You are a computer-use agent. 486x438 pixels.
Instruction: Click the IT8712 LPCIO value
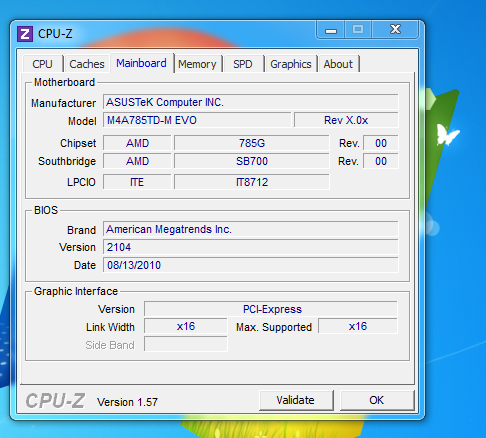click(252, 182)
